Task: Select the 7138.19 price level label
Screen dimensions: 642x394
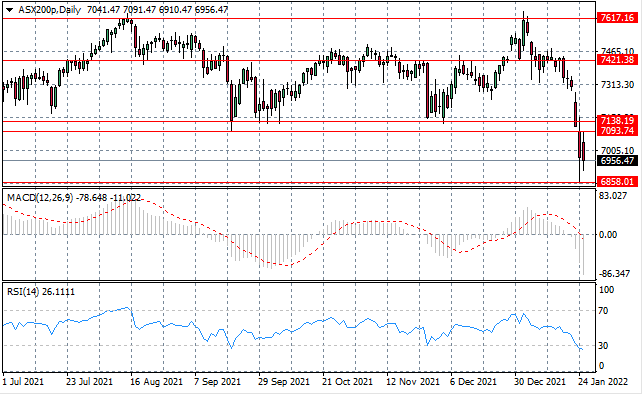Action: point(617,120)
